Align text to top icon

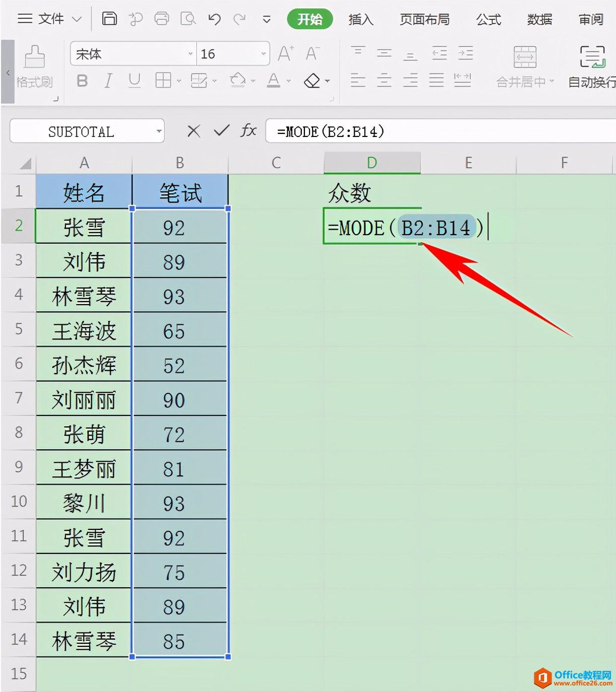click(x=358, y=52)
